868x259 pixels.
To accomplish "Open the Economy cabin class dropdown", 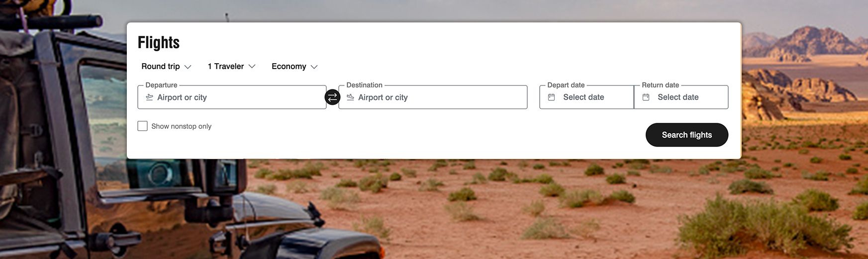I will click(294, 67).
